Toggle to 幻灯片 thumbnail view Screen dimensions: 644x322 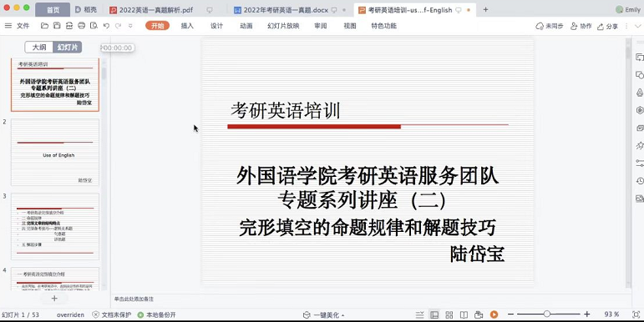click(68, 48)
